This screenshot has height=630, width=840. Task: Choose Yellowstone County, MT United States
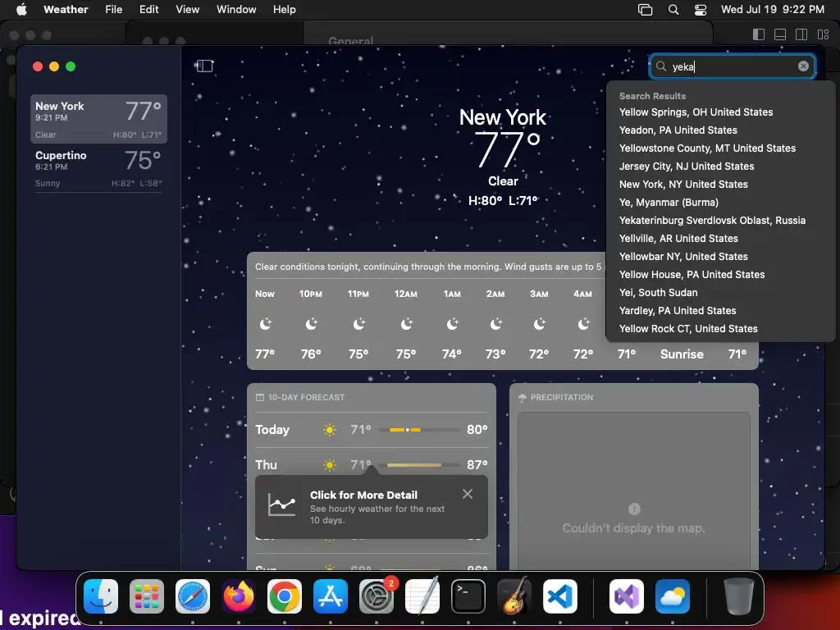coord(707,148)
